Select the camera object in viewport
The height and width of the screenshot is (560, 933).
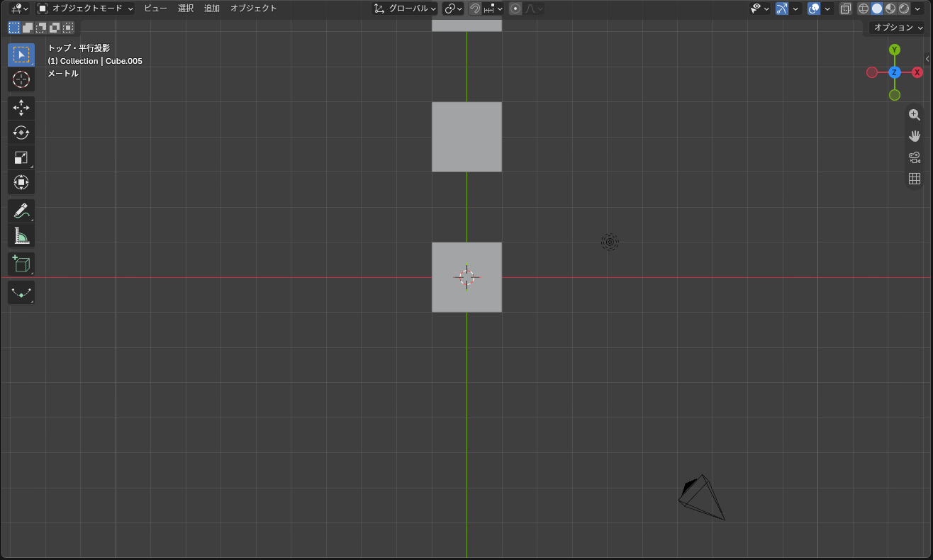tap(701, 498)
